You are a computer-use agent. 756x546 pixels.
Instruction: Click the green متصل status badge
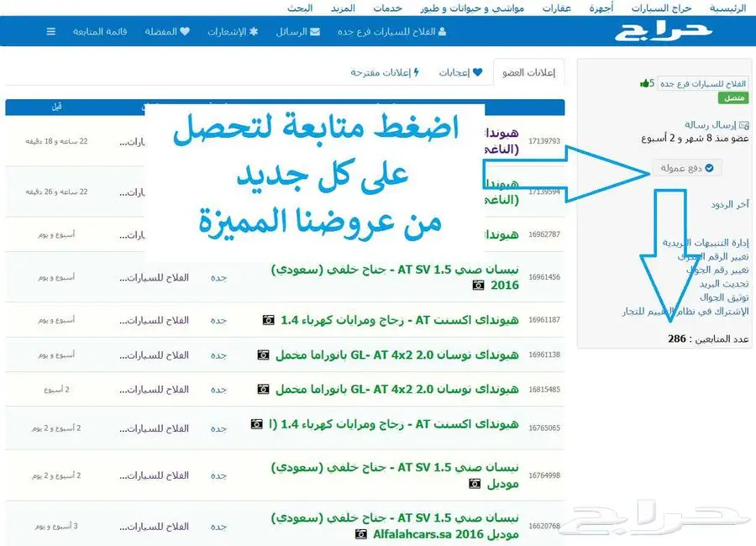734,98
